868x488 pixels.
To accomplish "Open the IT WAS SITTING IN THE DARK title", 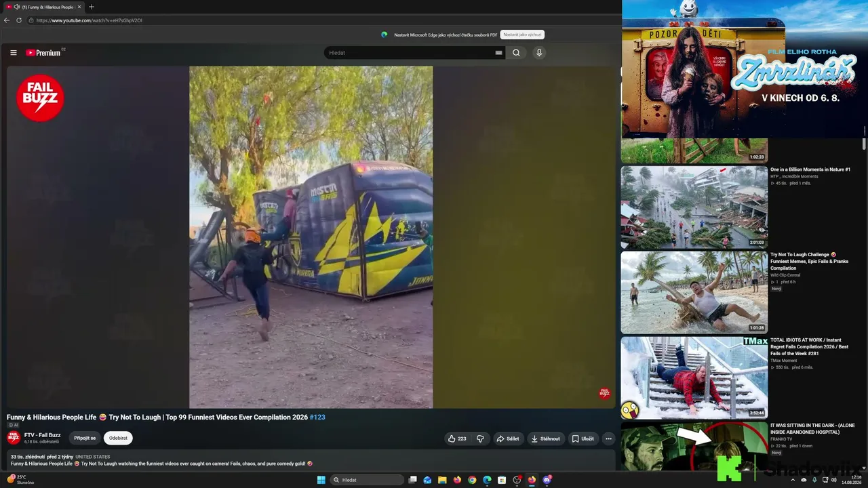I will 812,429.
